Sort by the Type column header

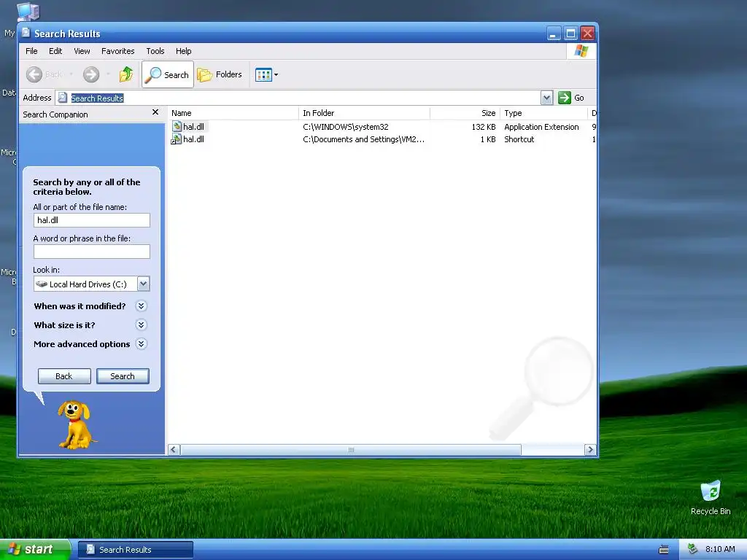(x=543, y=113)
